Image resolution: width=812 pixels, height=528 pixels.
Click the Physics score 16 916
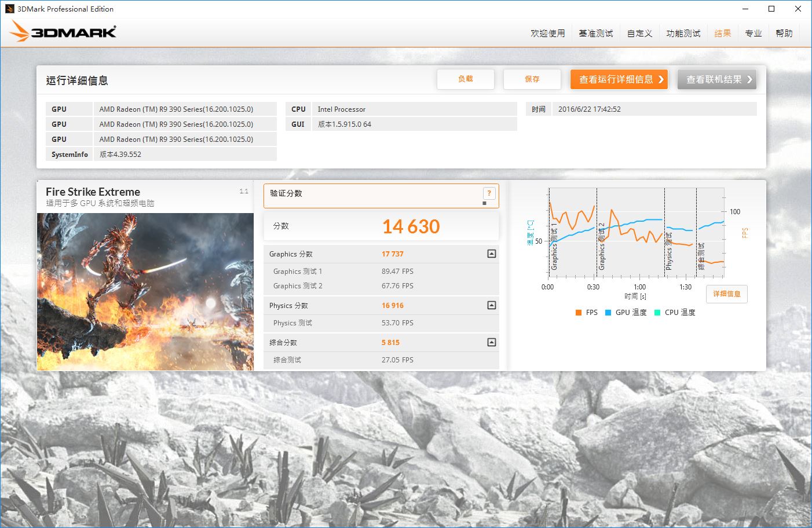point(393,306)
